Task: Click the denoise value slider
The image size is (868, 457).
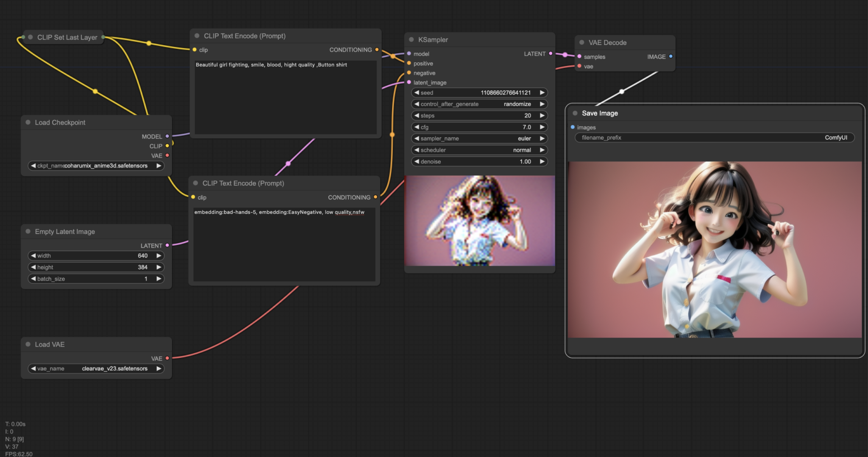Action: point(479,161)
